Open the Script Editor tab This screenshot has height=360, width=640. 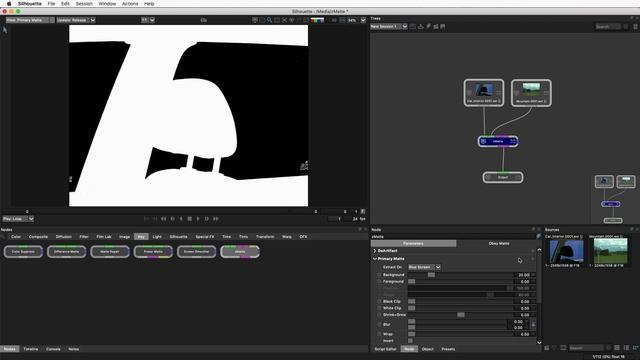tap(385, 349)
